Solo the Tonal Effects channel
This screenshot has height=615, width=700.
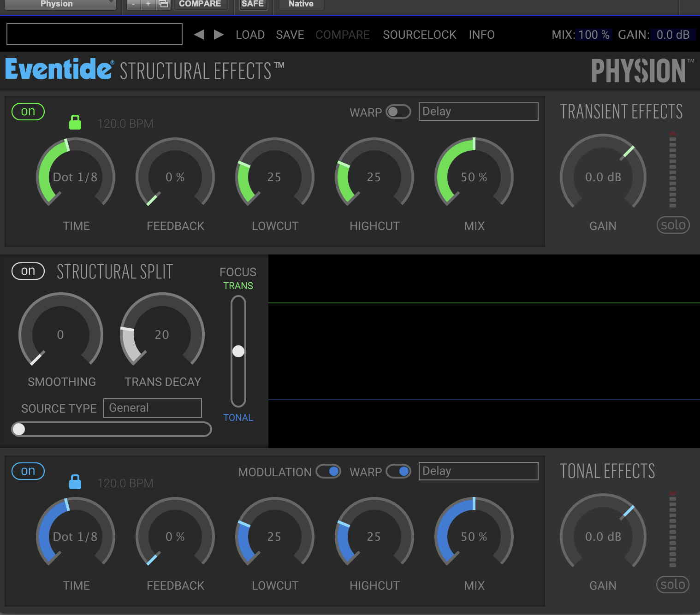[673, 585]
